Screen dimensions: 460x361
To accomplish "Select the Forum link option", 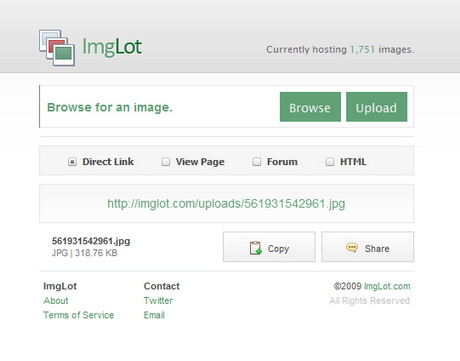I will pos(256,162).
